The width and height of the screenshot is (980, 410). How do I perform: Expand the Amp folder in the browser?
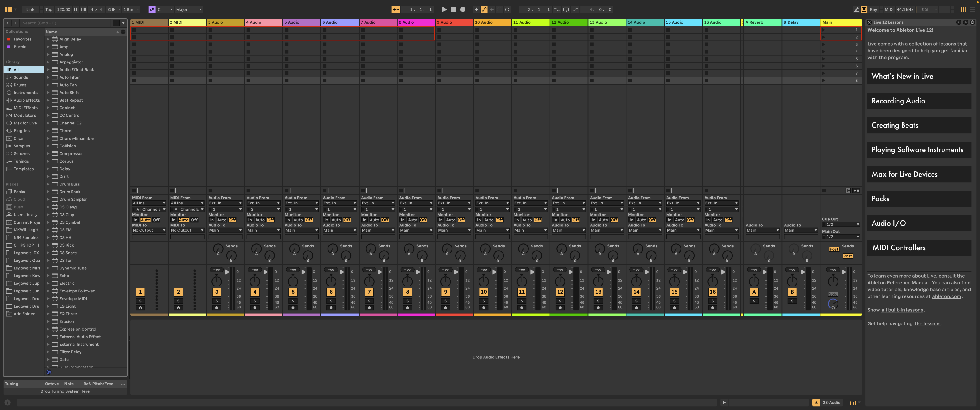48,46
